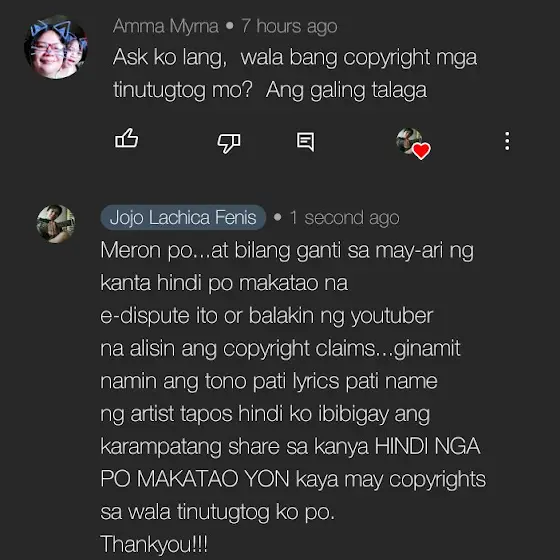The width and height of the screenshot is (560, 560).
Task: Open Amma Myrna's profile picture
Action: pyautogui.click(x=55, y=47)
